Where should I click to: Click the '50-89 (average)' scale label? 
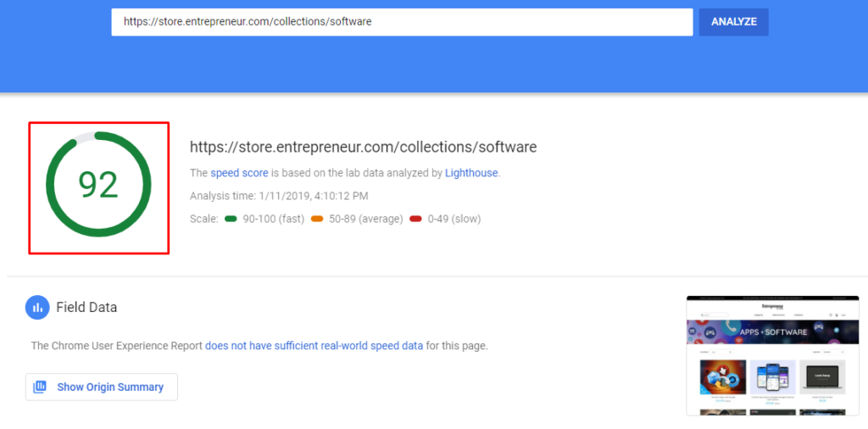point(366,220)
